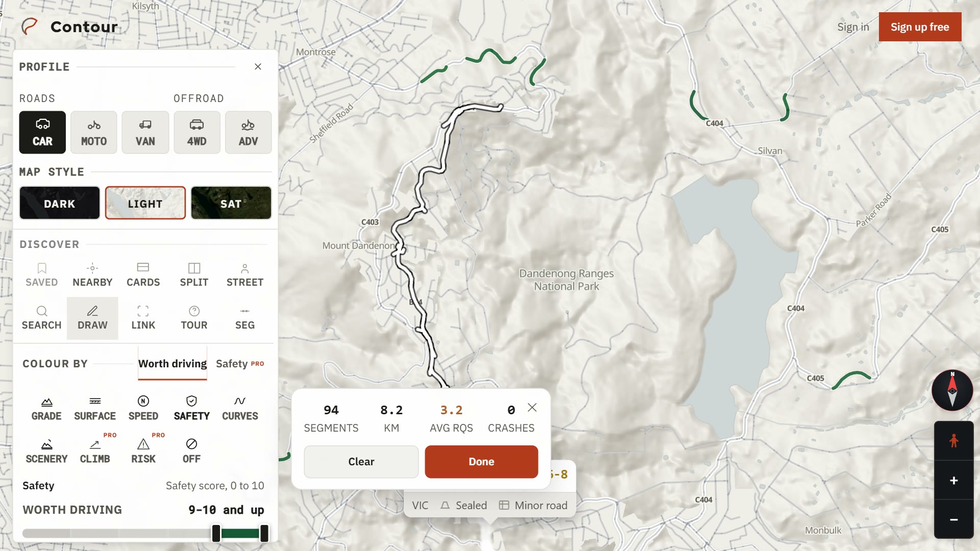Colour roads by SPEED
The image size is (980, 551).
(x=143, y=409)
